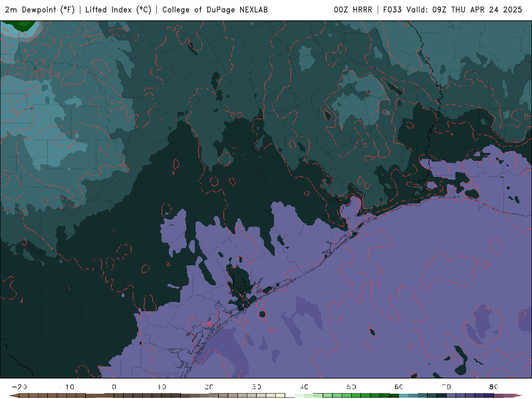Viewport: 532px width, 399px height.
Task: Click the 50 label on the colorbar
Action: pyautogui.click(x=352, y=387)
